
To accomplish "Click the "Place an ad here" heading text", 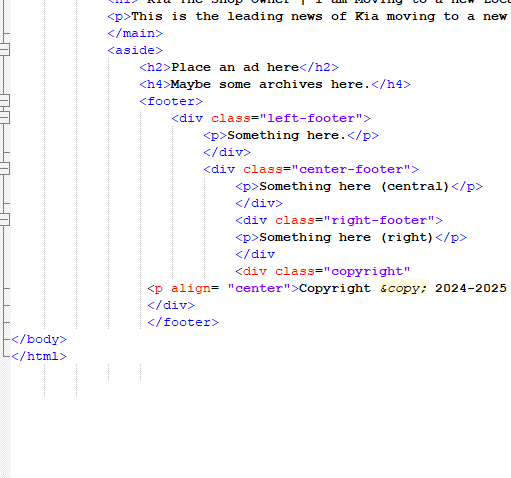I will 235,67.
